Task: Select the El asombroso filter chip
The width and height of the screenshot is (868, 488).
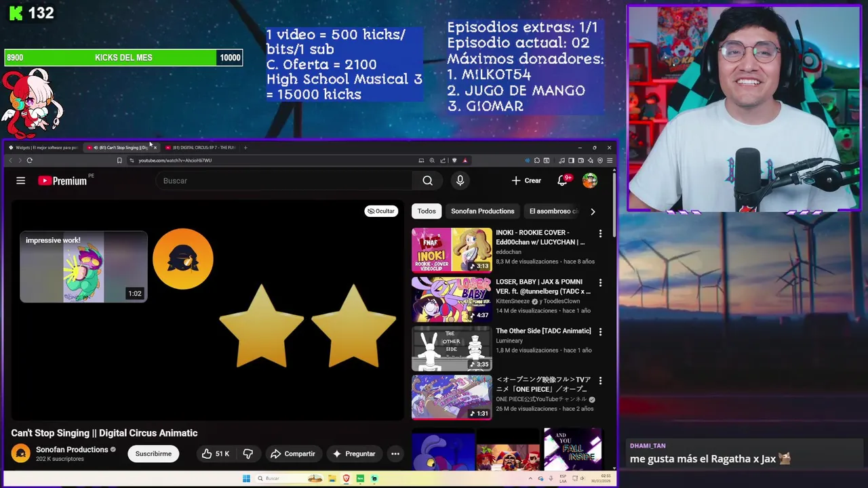Action: [553, 211]
